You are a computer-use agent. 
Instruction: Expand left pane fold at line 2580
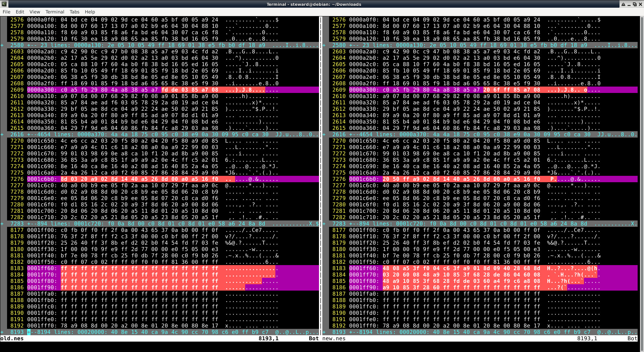click(x=160, y=45)
